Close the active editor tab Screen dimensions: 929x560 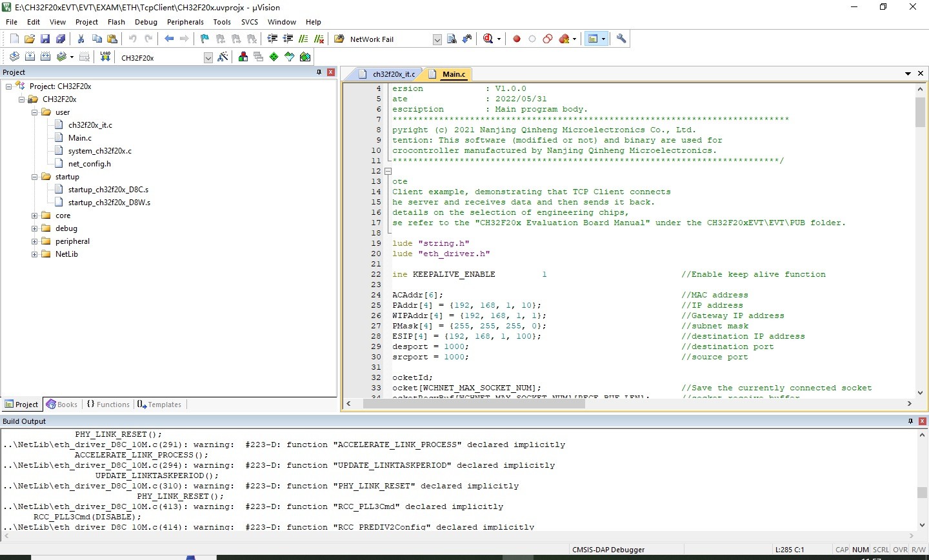point(921,74)
